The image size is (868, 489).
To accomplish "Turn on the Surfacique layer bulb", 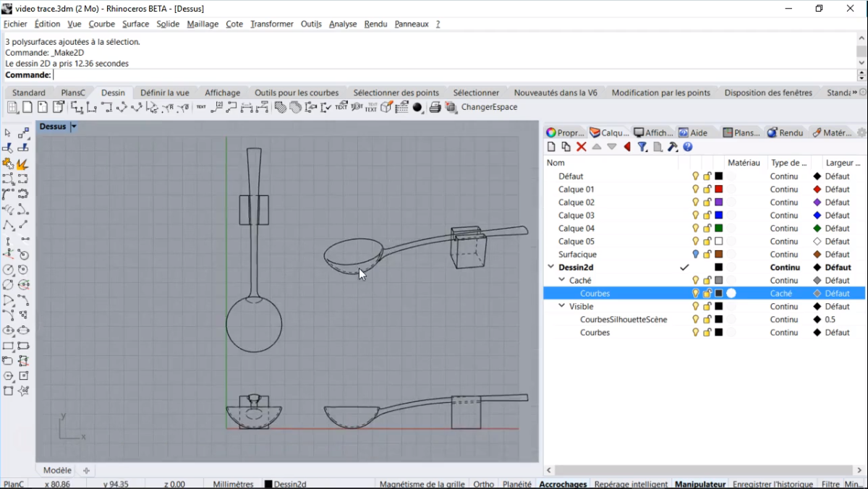I will click(696, 255).
